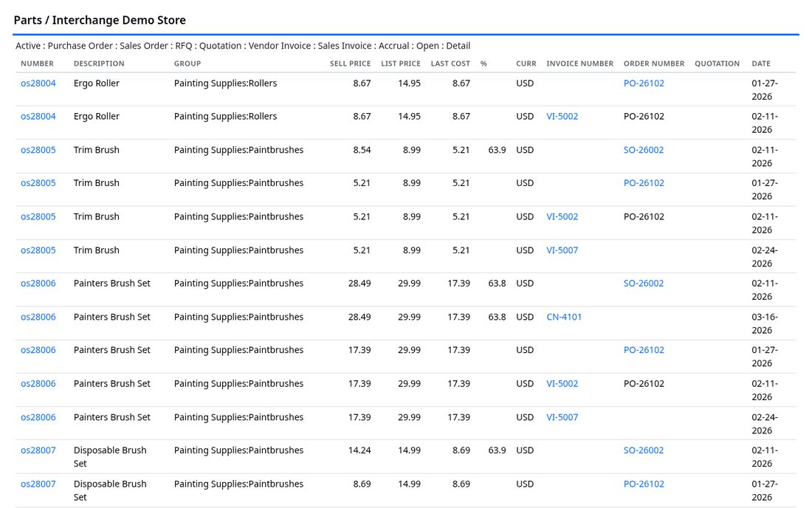This screenshot has height=508, width=812.
Task: Select the 14.24 sell price for Disposable Brush Set
Action: [x=359, y=451]
